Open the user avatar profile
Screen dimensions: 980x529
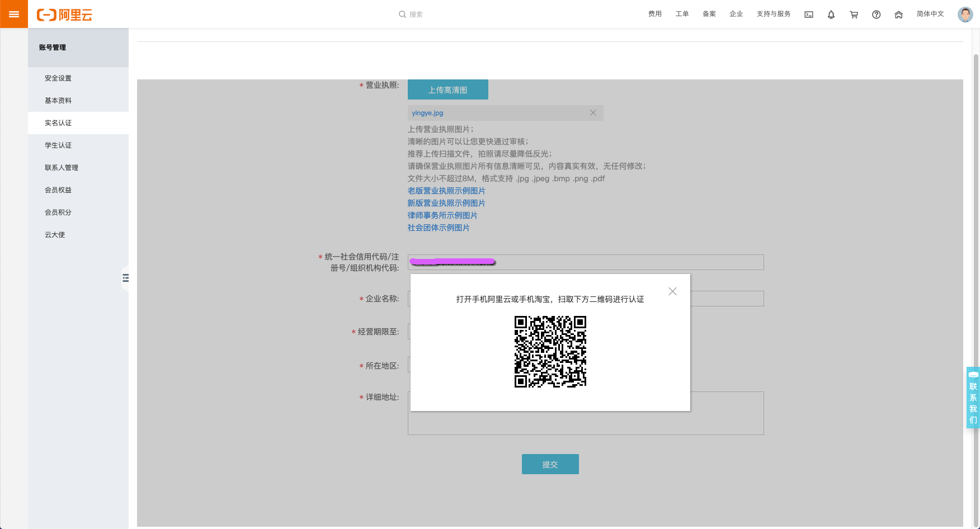pyautogui.click(x=965, y=15)
